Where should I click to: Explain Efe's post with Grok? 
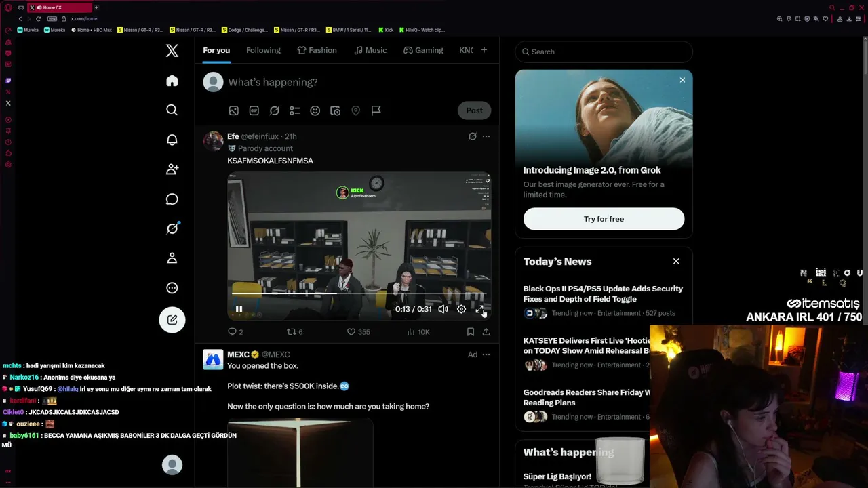(x=473, y=136)
